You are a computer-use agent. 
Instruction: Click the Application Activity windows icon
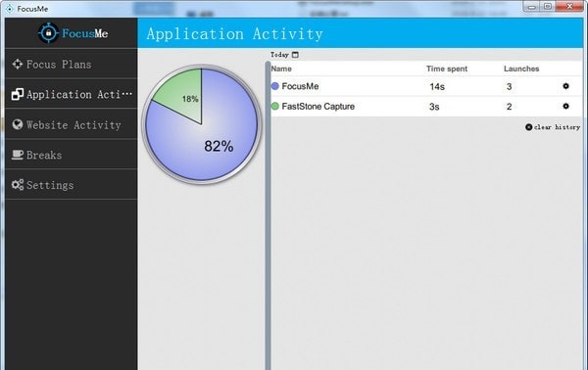click(18, 94)
